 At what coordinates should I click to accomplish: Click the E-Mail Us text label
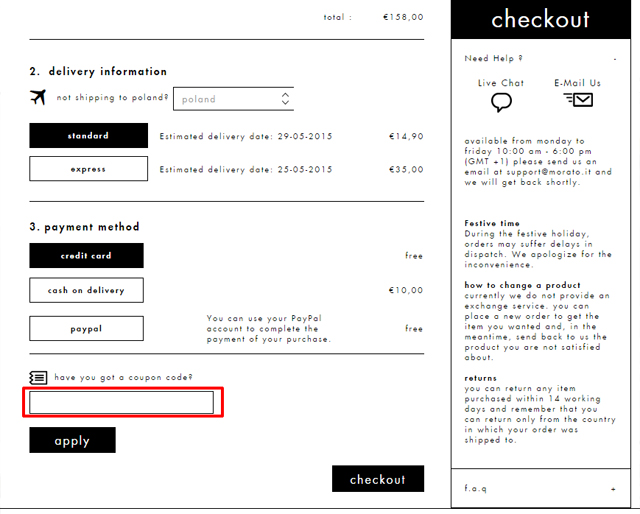pos(577,83)
